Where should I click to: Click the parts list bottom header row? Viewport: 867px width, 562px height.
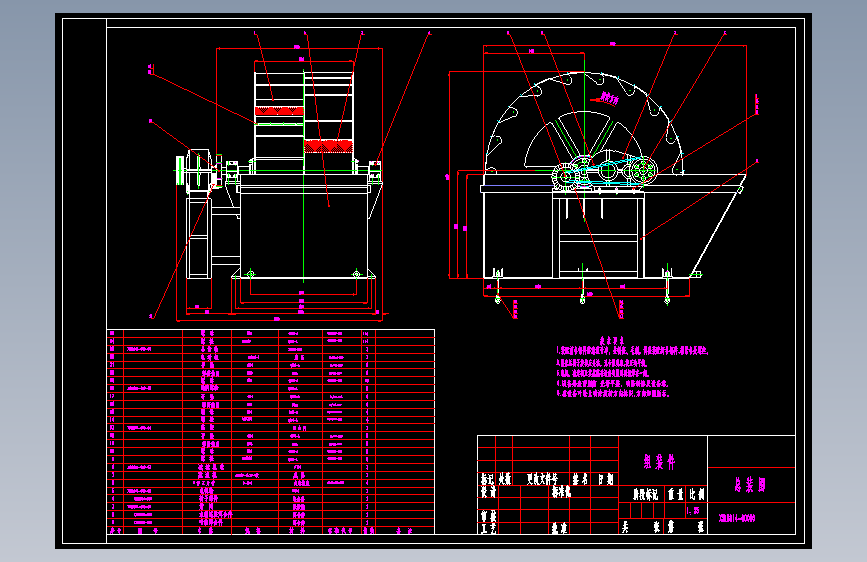click(271, 530)
